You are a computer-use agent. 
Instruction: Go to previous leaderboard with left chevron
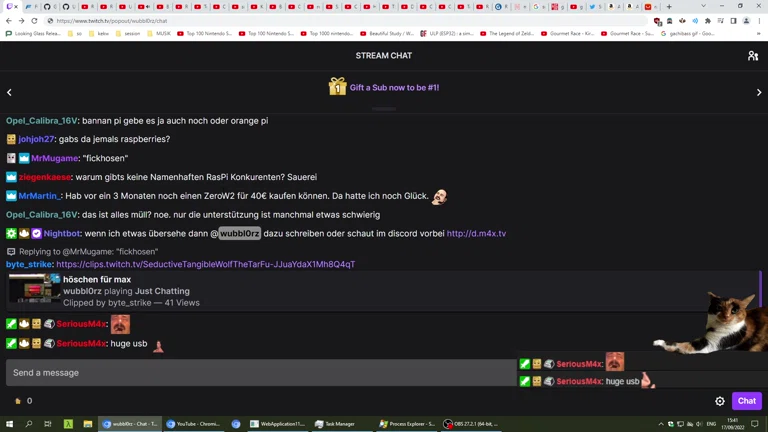click(x=10, y=92)
